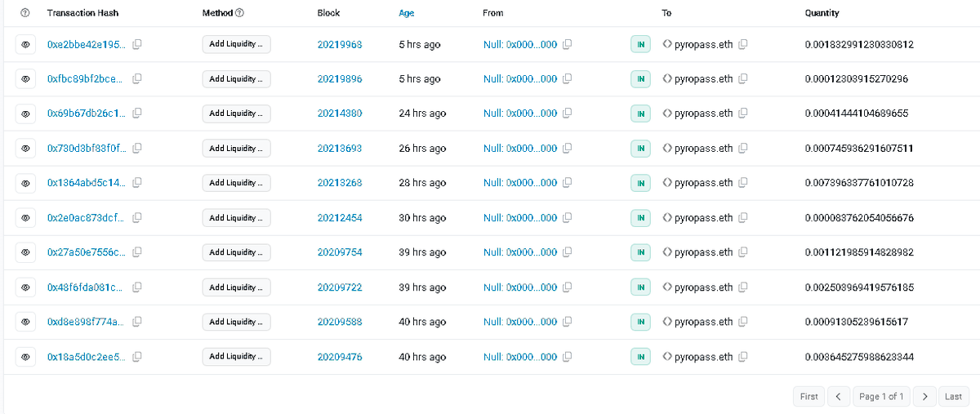Go to the First page
This screenshot has width=980, height=414.
pyautogui.click(x=808, y=396)
